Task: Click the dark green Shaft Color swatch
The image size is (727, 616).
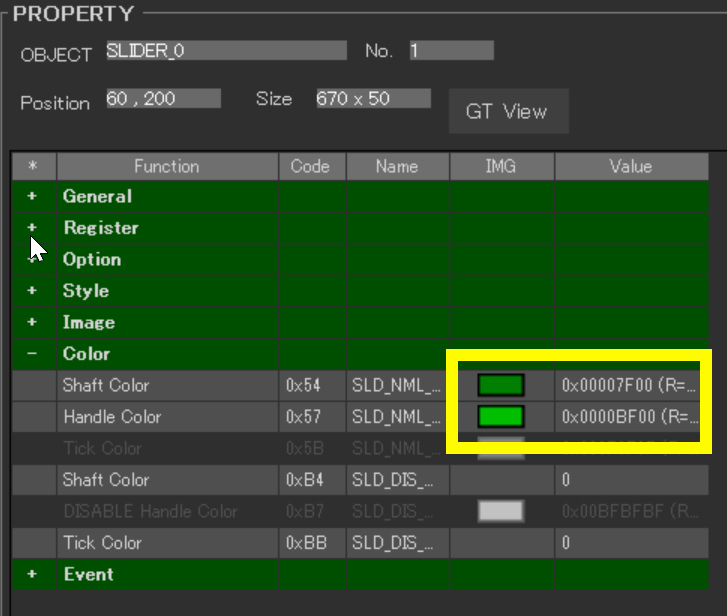Action: [x=501, y=386]
